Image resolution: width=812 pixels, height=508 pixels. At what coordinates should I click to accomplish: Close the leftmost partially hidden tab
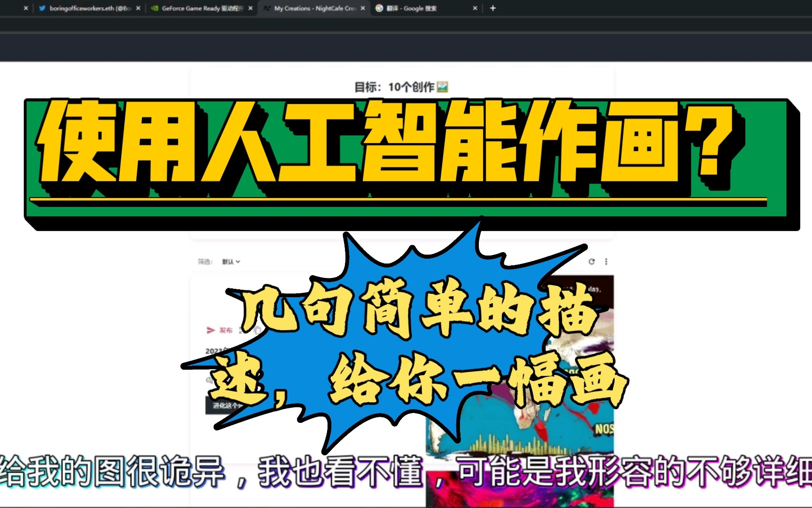[26, 8]
